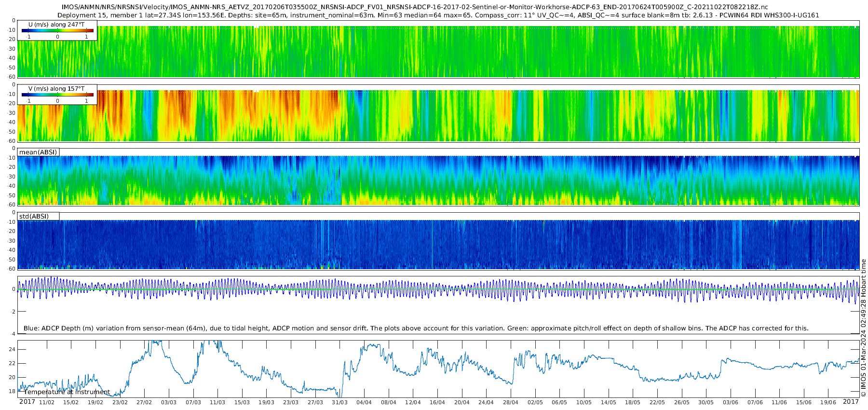The height and width of the screenshot is (410, 868).
Task: Click the Deployment 15 metadata subtitle line
Action: (438, 15)
